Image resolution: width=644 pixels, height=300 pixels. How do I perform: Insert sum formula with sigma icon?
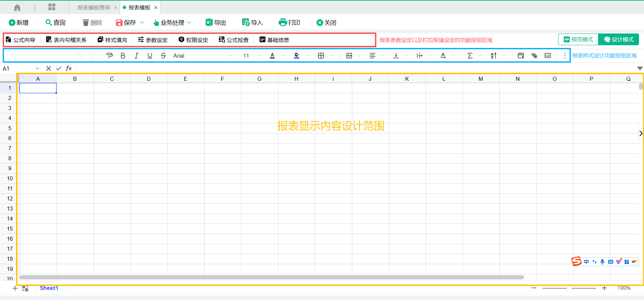tap(470, 56)
